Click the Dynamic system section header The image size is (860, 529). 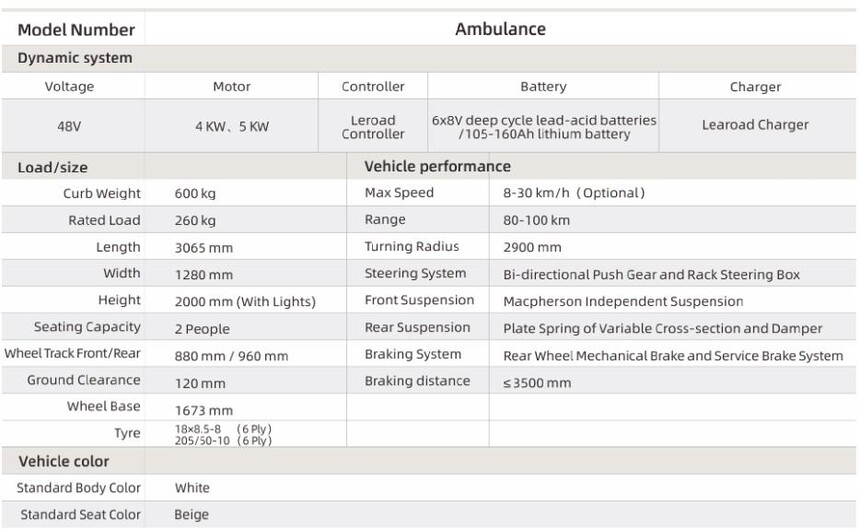75,58
